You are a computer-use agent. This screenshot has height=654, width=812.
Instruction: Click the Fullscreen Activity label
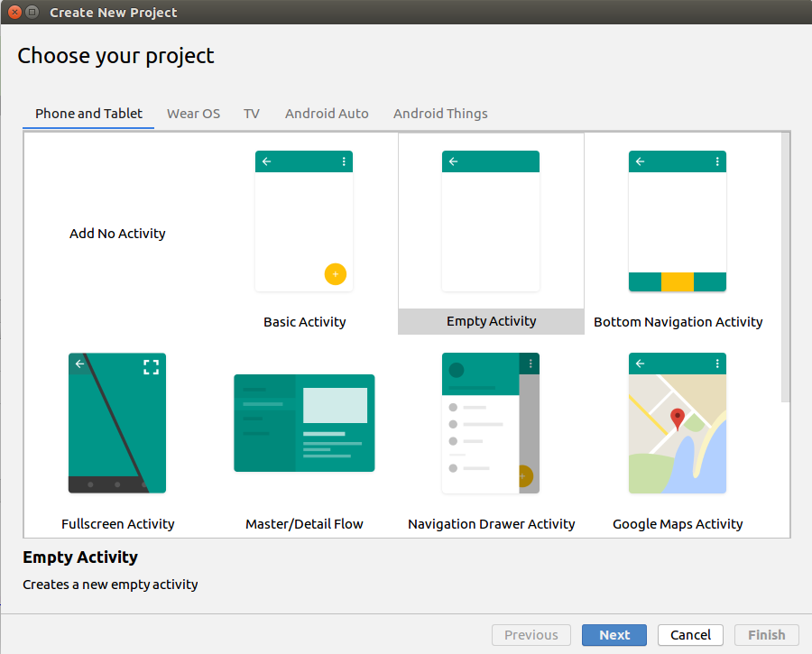117,524
